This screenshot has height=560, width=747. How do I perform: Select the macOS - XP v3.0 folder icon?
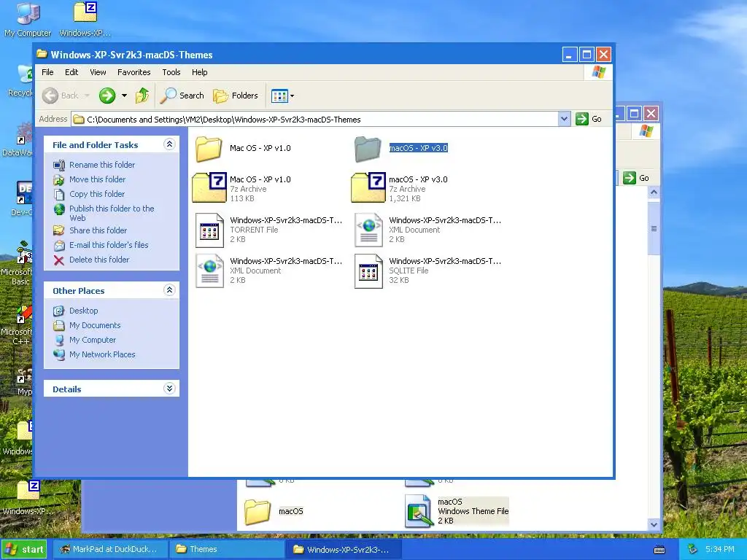click(368, 149)
